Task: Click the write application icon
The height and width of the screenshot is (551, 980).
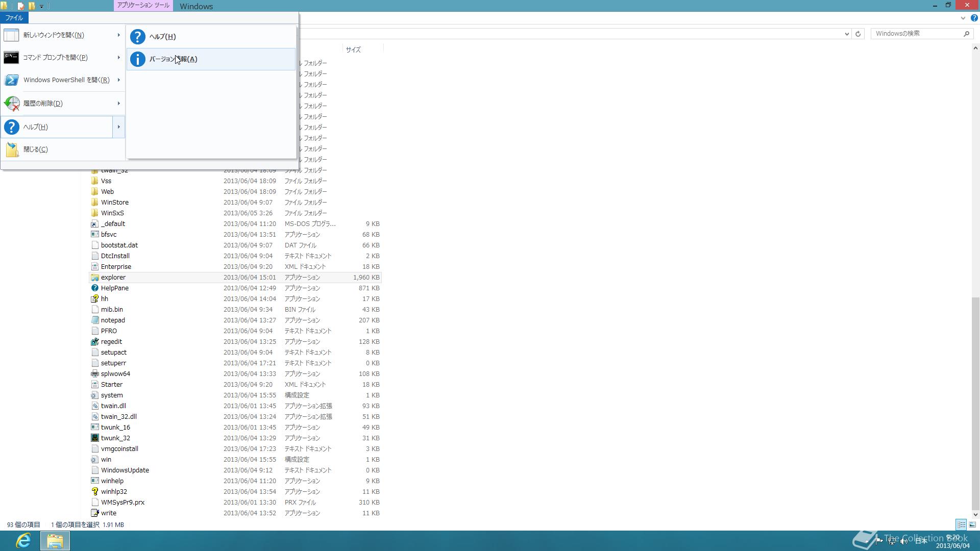Action: (94, 513)
